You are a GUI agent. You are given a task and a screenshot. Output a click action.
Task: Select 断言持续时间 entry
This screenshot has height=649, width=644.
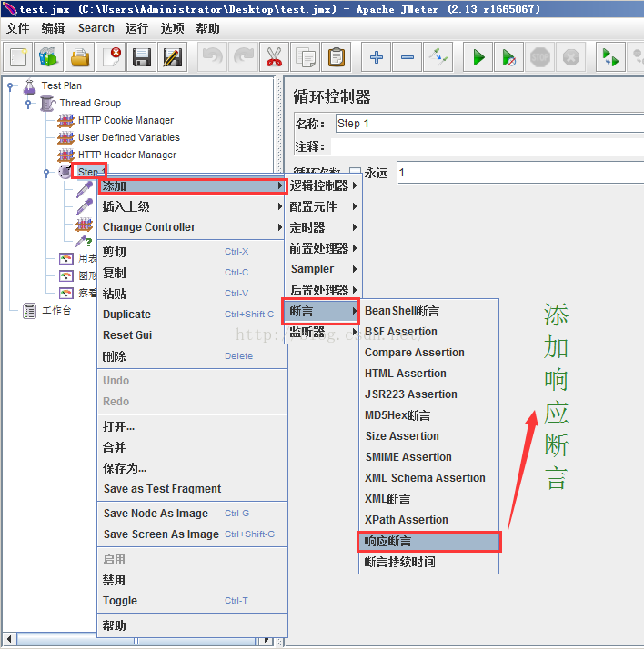(x=429, y=562)
